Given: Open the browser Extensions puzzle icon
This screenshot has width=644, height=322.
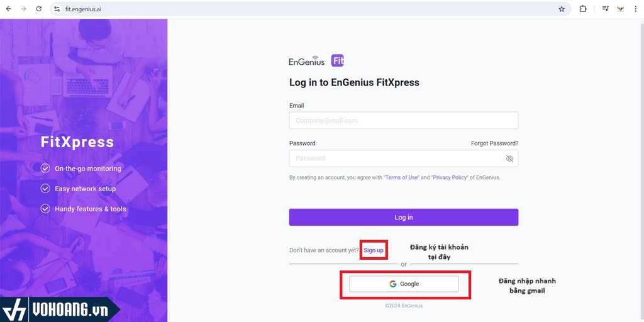Looking at the screenshot, I should pos(583,9).
